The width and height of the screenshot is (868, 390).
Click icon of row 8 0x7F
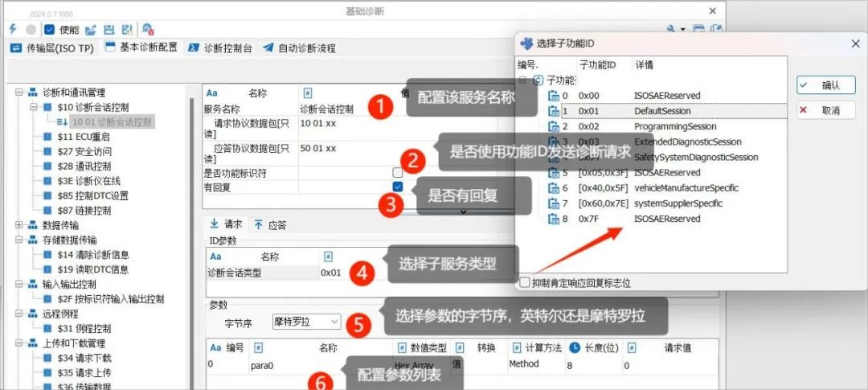[553, 219]
